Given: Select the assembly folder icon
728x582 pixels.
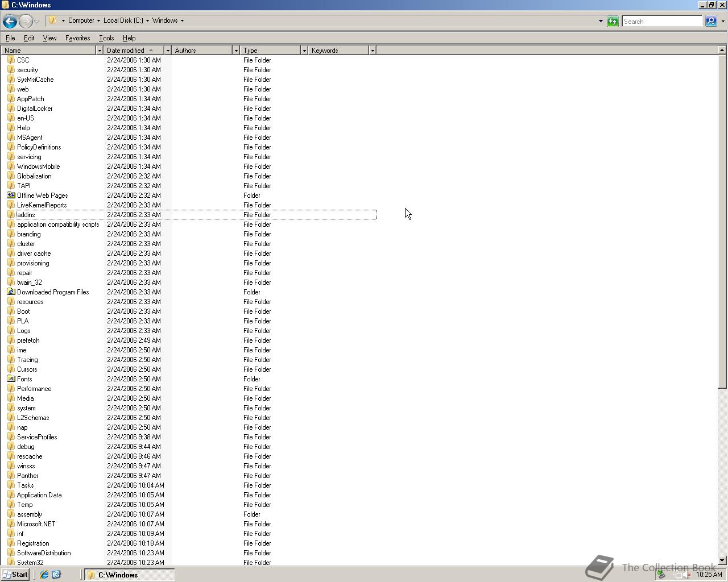Looking at the screenshot, I should click(11, 514).
